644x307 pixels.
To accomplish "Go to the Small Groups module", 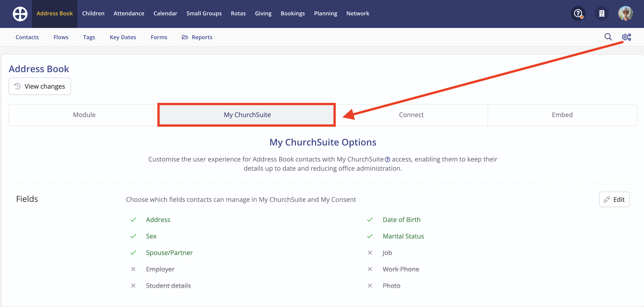I will (204, 14).
